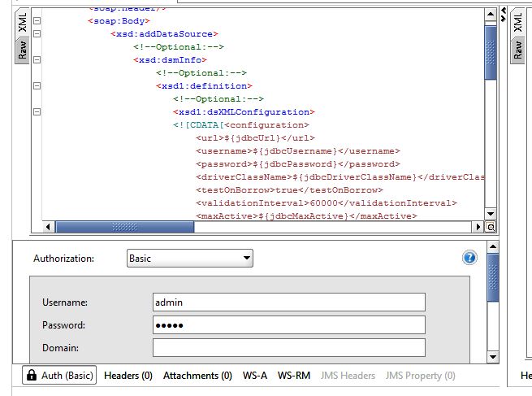
Task: Open the Headers (0) tab
Action: tap(128, 376)
